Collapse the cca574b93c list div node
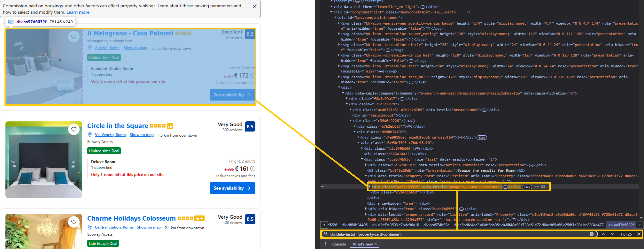644x249 pixels. 362,159
